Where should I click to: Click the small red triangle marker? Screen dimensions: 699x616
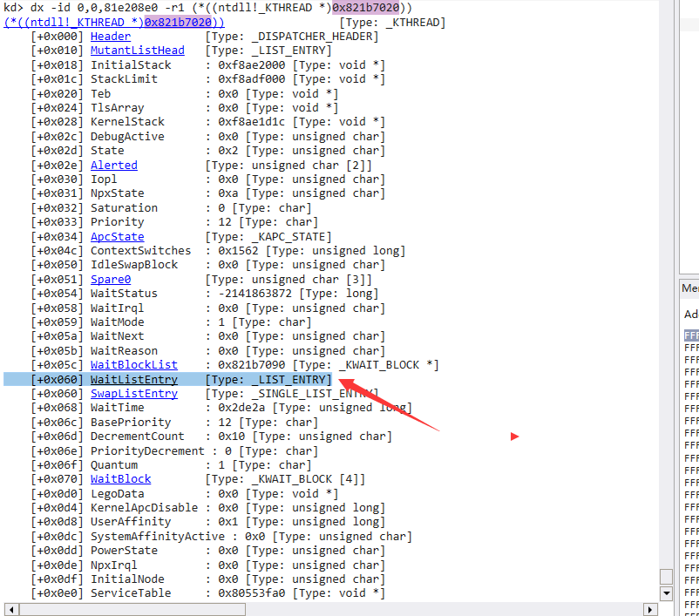(514, 437)
